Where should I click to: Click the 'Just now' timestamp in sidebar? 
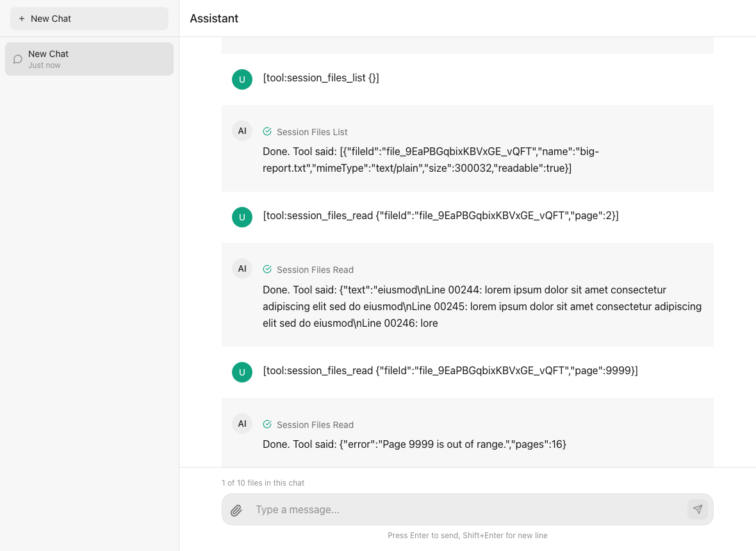click(x=44, y=65)
